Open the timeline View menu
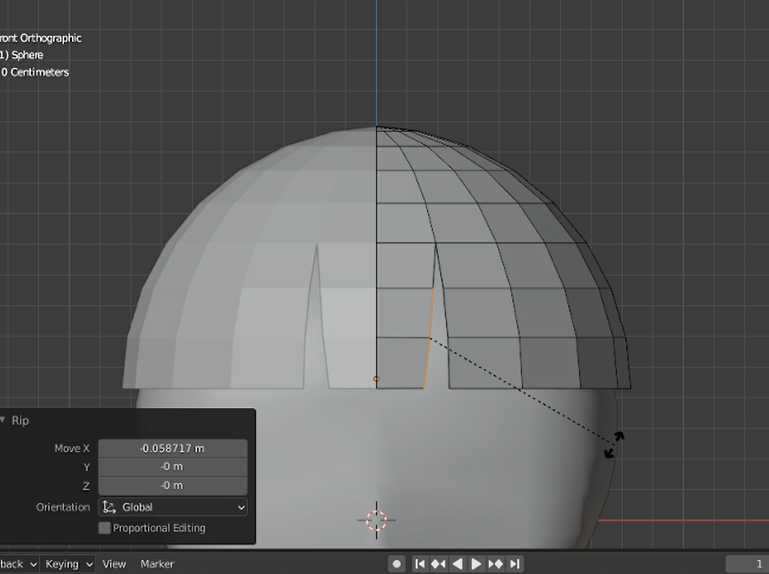Screen dimensions: 769x574 tap(114, 564)
